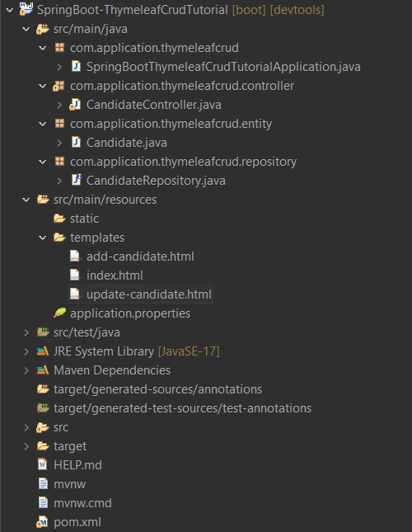Collapse the thymeleafcrud.repository package
This screenshot has width=412, height=532.
click(x=43, y=162)
